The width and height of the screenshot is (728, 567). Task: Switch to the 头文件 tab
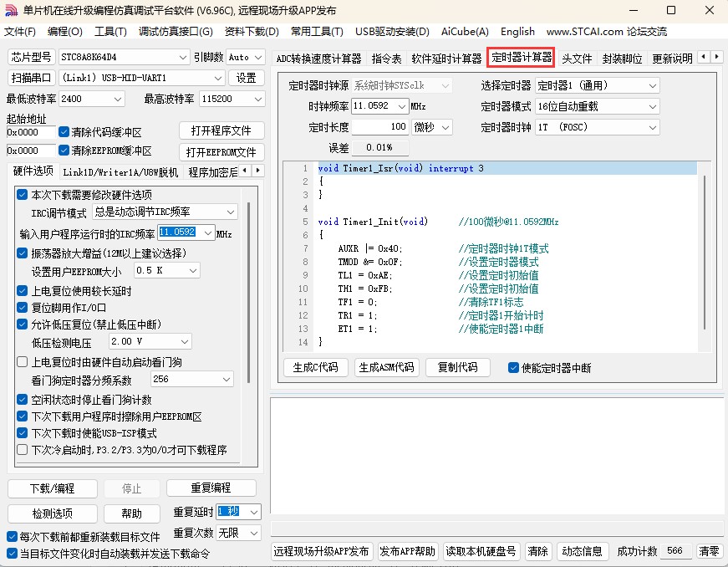point(577,59)
